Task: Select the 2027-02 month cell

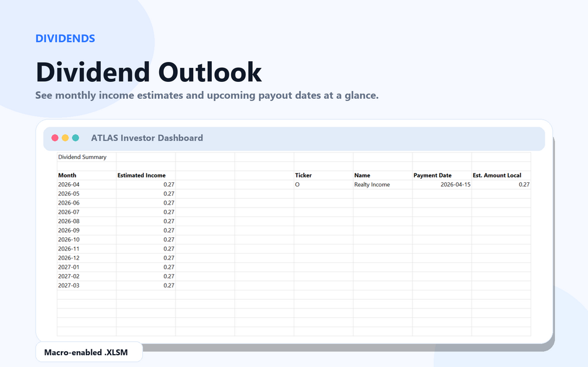Action: click(x=87, y=276)
